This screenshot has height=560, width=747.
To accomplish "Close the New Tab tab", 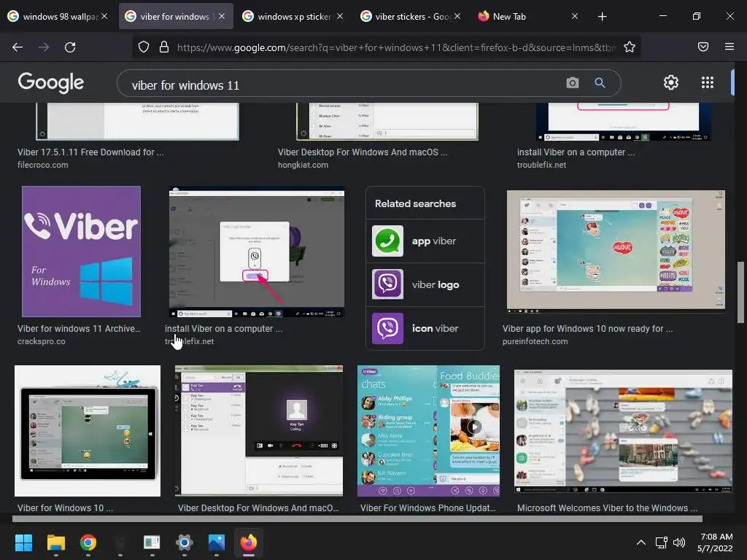I will click(x=575, y=16).
